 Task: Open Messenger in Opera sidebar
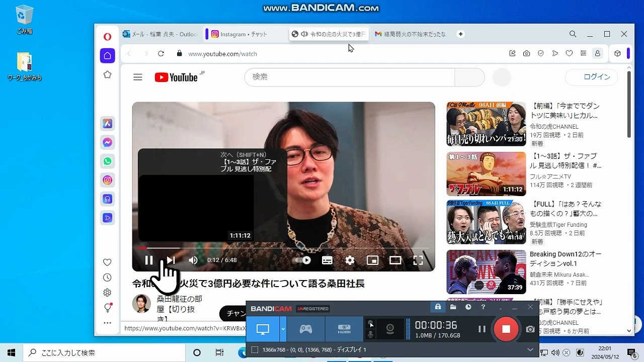tap(107, 142)
